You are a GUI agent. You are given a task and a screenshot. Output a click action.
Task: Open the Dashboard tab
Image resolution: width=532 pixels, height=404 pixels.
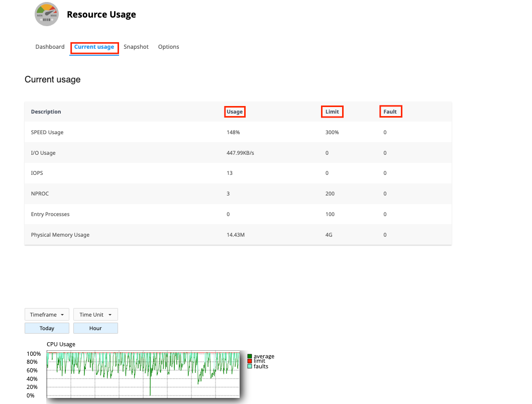click(x=50, y=47)
